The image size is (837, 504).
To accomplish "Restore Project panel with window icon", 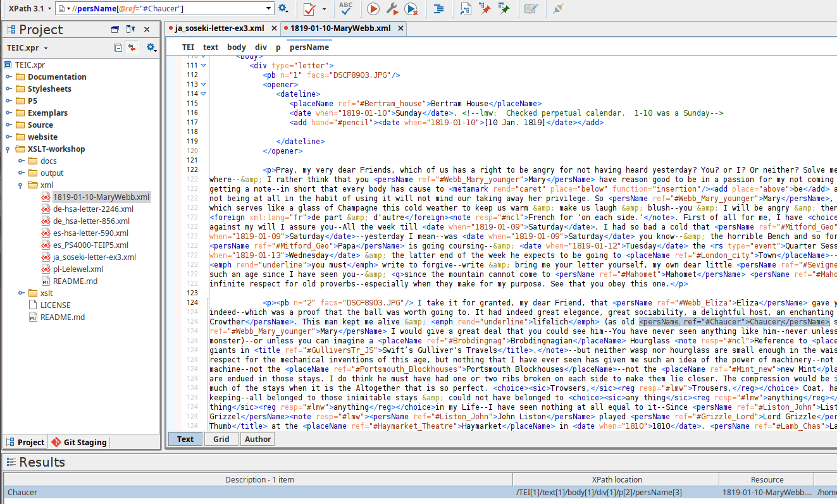I will [115, 30].
